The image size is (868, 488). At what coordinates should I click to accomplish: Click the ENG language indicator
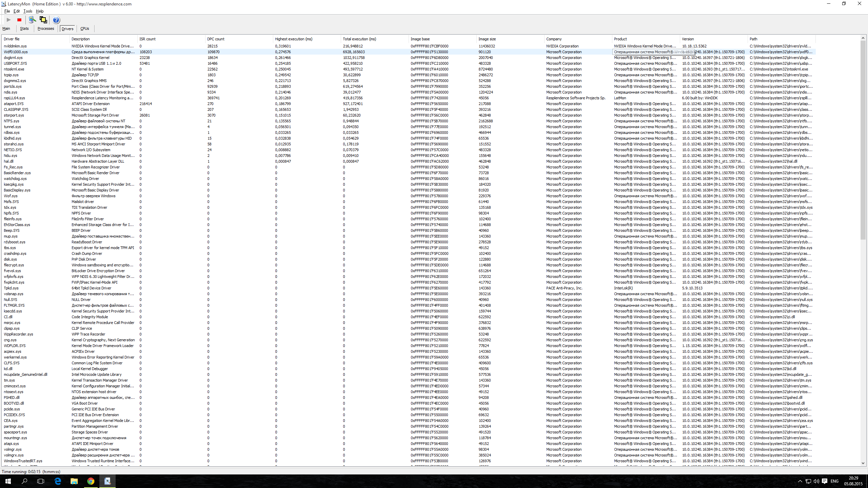[x=834, y=481]
